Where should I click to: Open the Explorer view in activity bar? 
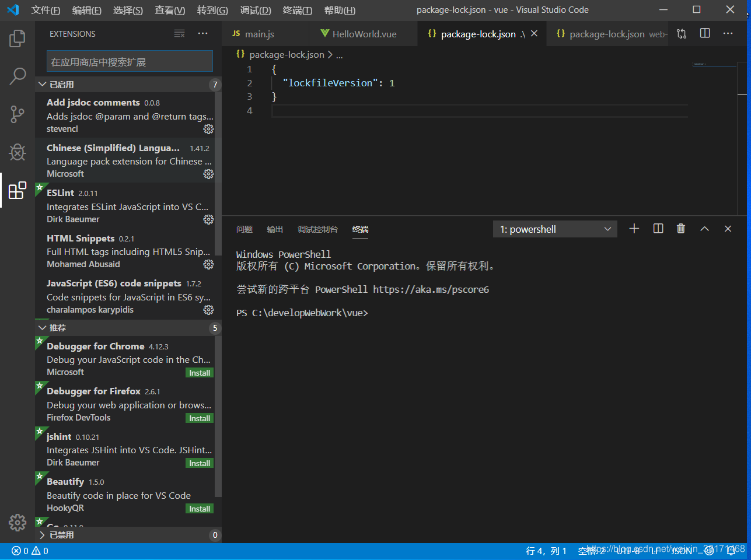(18, 38)
